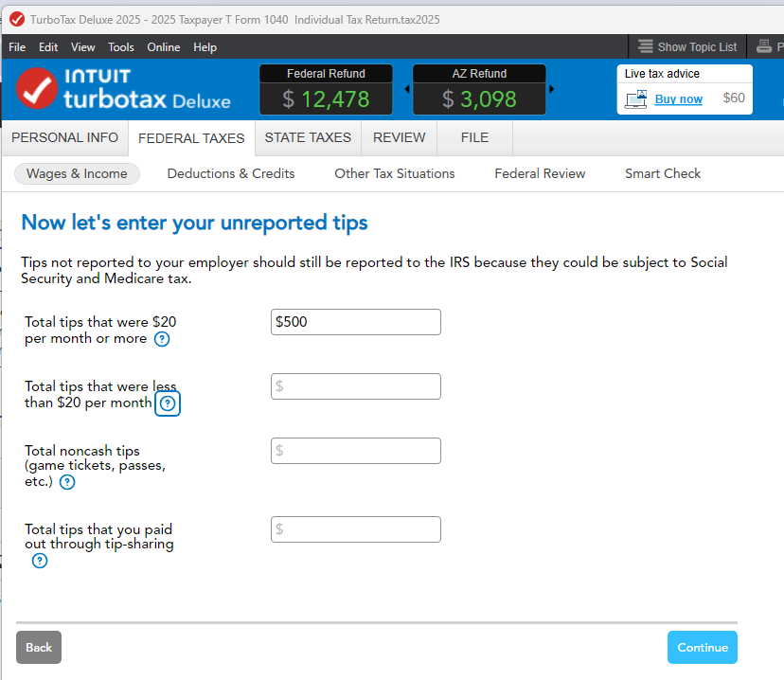Switch to the Personal Info tab
The width and height of the screenshot is (784, 680).
pyautogui.click(x=65, y=137)
